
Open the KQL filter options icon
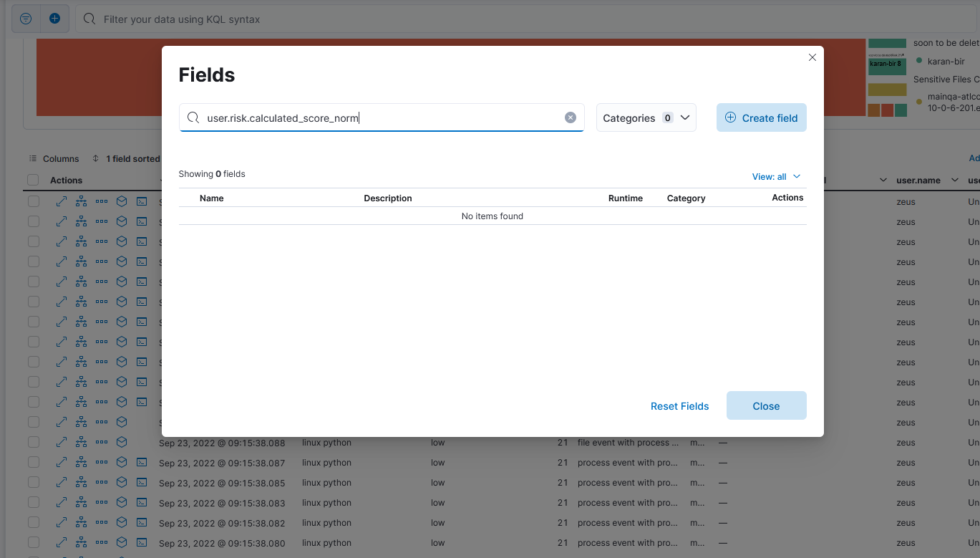26,19
